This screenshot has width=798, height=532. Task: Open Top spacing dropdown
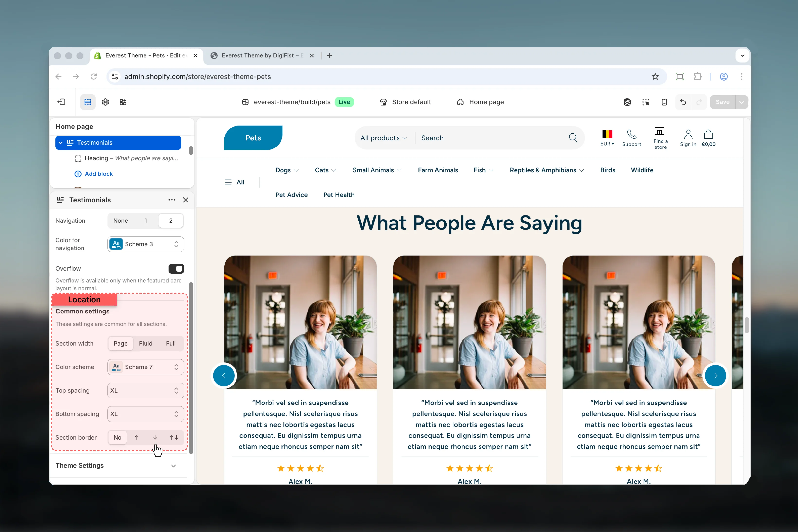pyautogui.click(x=145, y=390)
